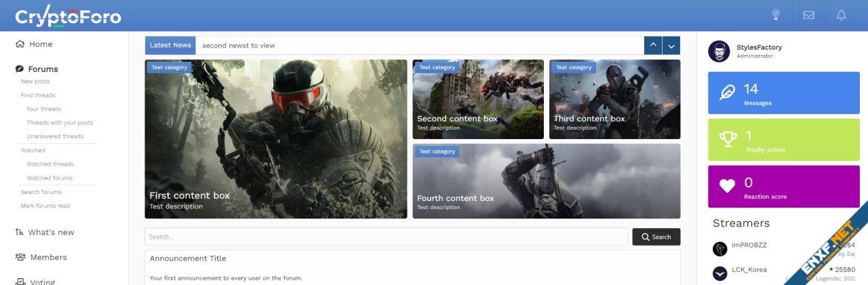Viewport: 868px width, 285px height.
Task: Open Home in the sidebar
Action: coord(40,44)
